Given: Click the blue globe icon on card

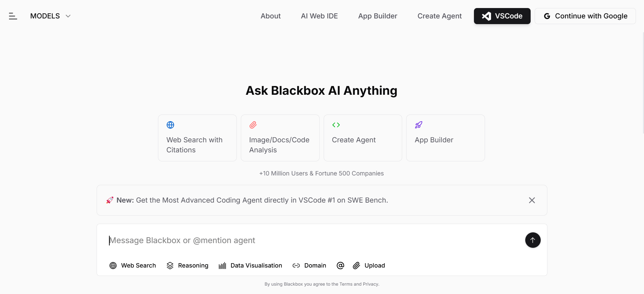Looking at the screenshot, I should (170, 125).
